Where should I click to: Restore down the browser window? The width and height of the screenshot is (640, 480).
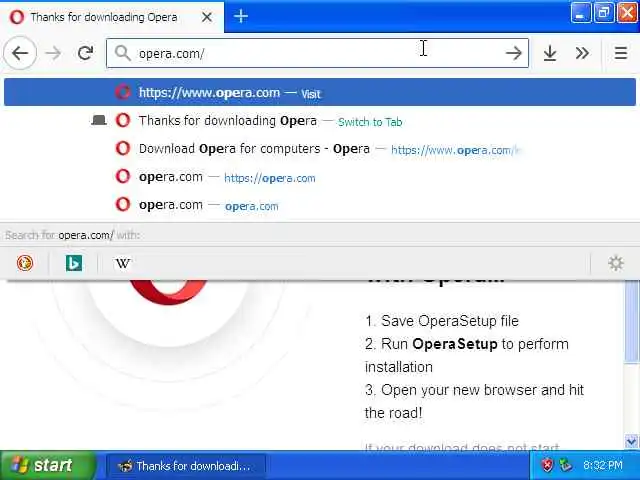pyautogui.click(x=604, y=13)
